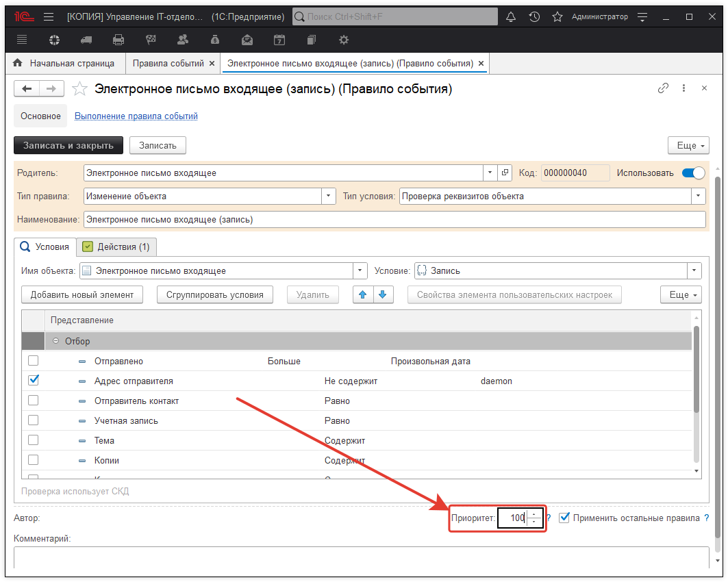Uncheck Применить остальные правила checkbox
This screenshot has height=582, width=728.
click(x=564, y=518)
